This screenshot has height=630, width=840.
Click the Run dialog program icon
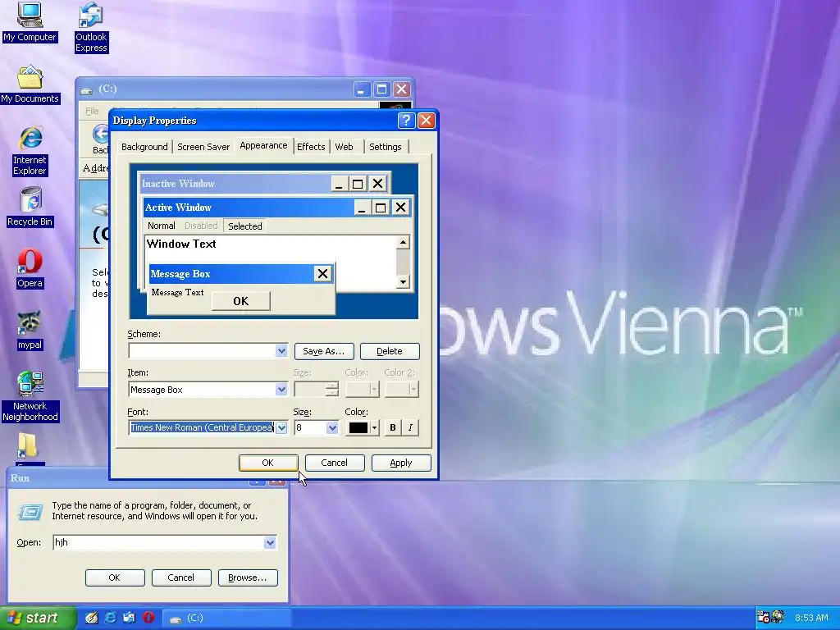pos(30,512)
